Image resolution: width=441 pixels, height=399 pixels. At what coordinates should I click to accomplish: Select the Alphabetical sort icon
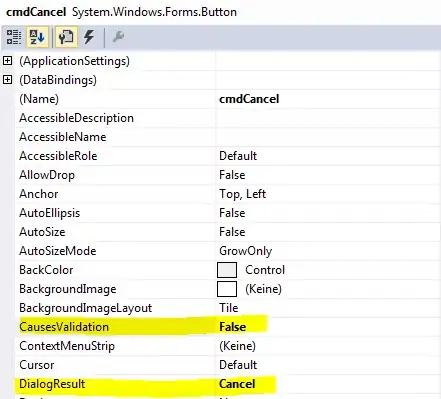[x=37, y=37]
